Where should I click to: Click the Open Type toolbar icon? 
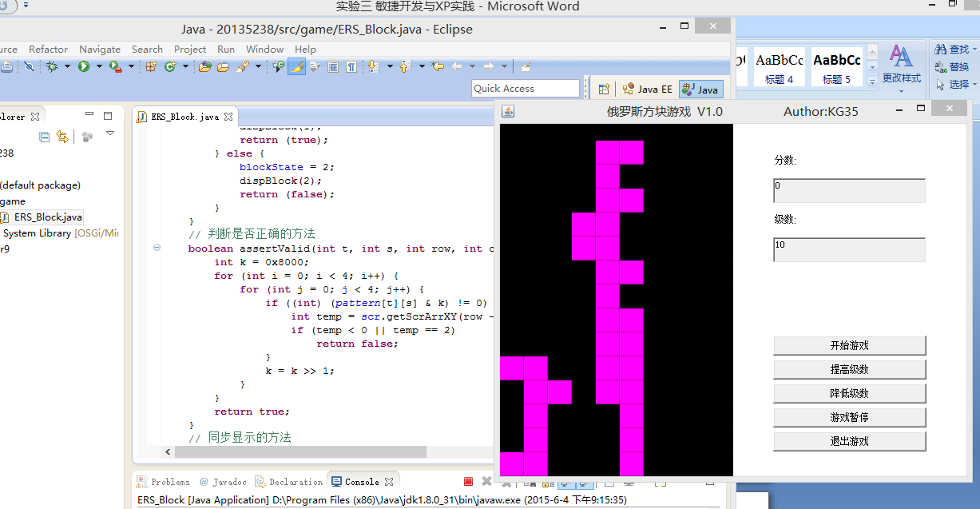coord(204,66)
